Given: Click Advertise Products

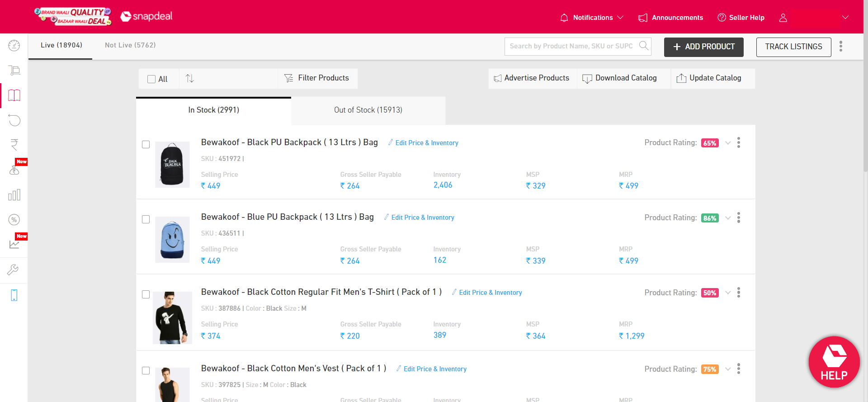Looking at the screenshot, I should (532, 78).
